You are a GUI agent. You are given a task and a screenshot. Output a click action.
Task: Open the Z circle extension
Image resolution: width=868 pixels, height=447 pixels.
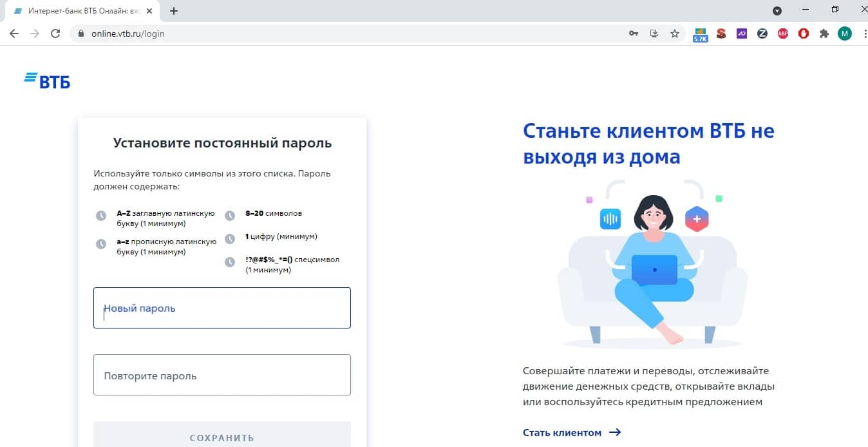pyautogui.click(x=762, y=33)
